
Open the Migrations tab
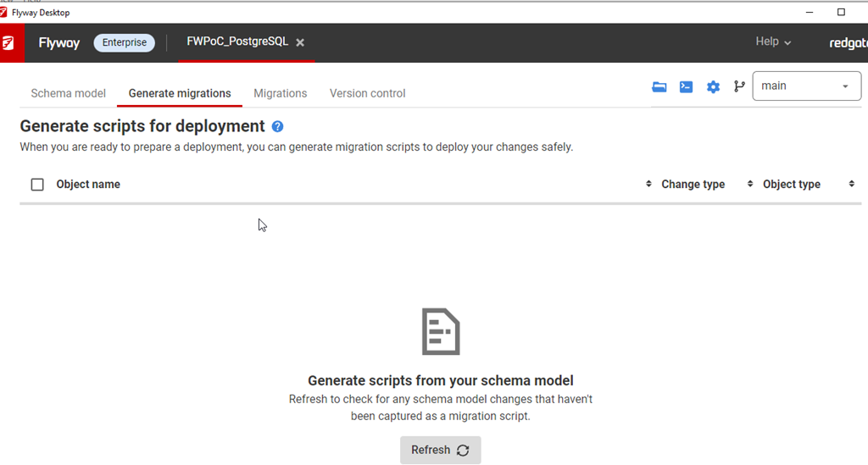(280, 93)
